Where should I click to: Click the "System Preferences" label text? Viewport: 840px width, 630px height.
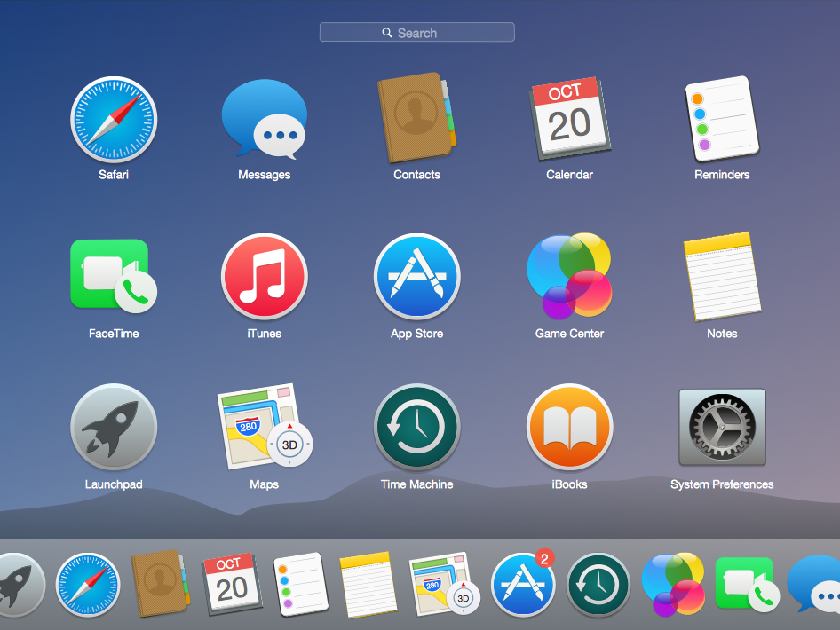(x=722, y=484)
